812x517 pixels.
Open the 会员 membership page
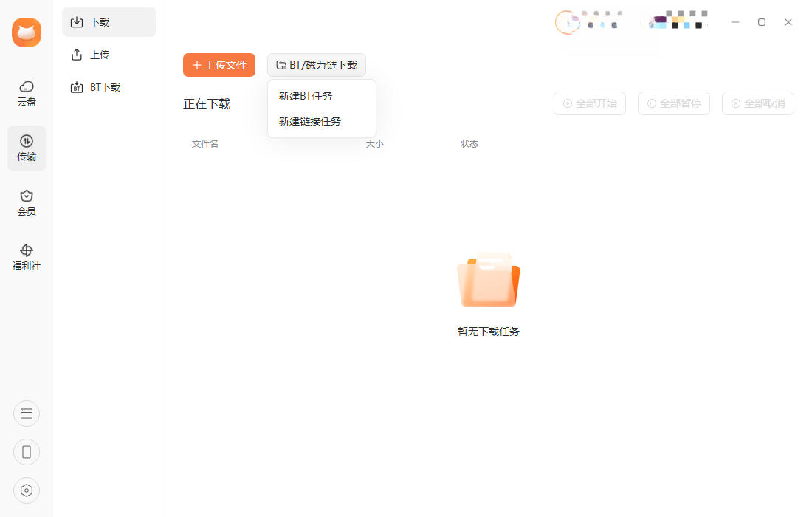pyautogui.click(x=27, y=202)
